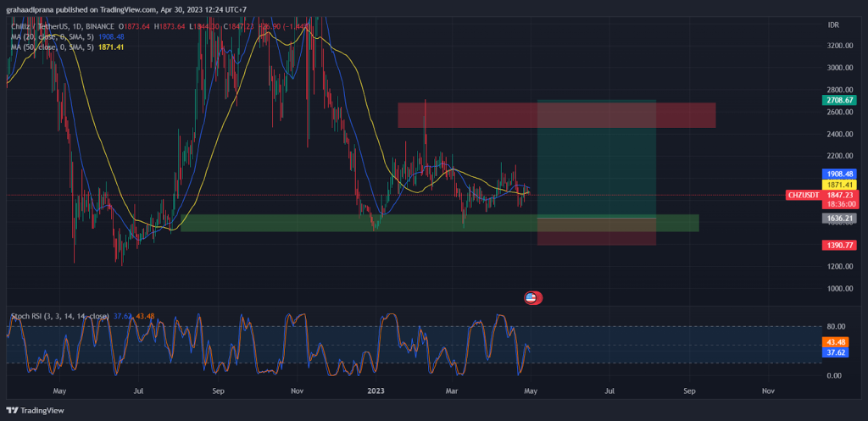868x421 pixels.
Task: Click the 2200.00 price scale label
Action: pyautogui.click(x=840, y=156)
